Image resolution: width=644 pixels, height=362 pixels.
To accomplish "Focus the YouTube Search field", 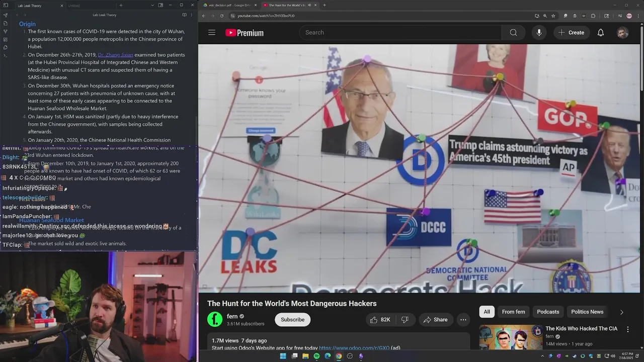I will [400, 33].
